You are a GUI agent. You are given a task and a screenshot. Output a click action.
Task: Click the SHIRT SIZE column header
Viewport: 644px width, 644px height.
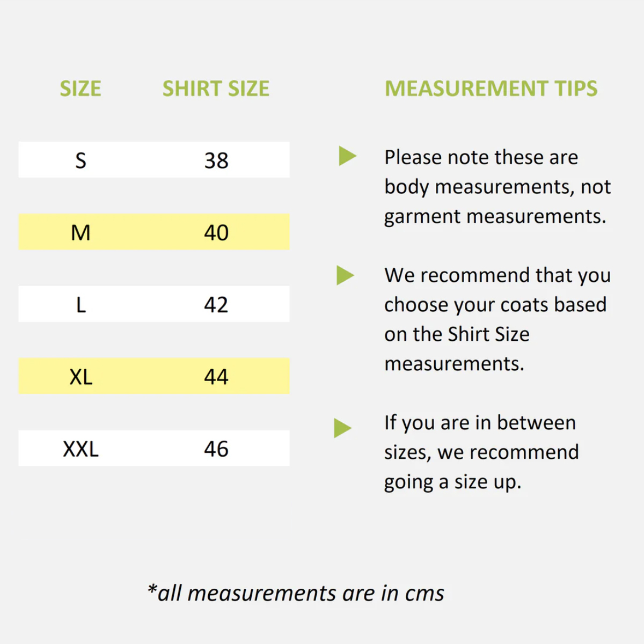tap(216, 89)
